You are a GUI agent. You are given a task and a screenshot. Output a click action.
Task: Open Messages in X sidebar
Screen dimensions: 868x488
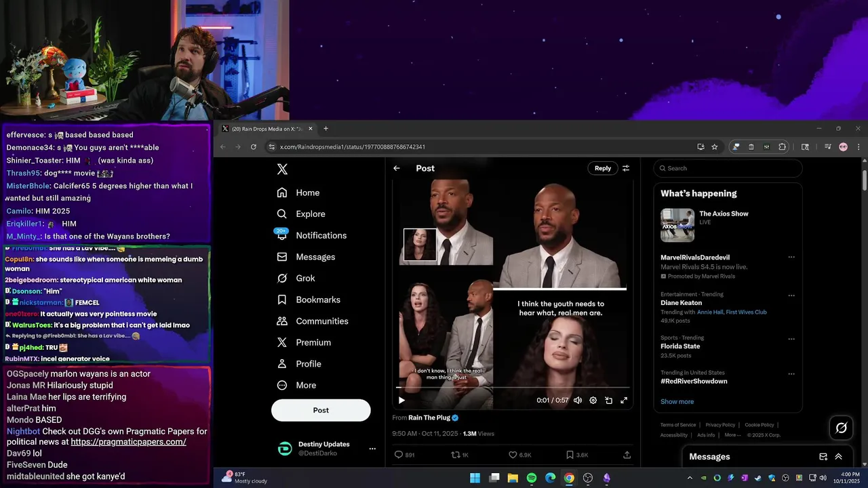[307, 257]
